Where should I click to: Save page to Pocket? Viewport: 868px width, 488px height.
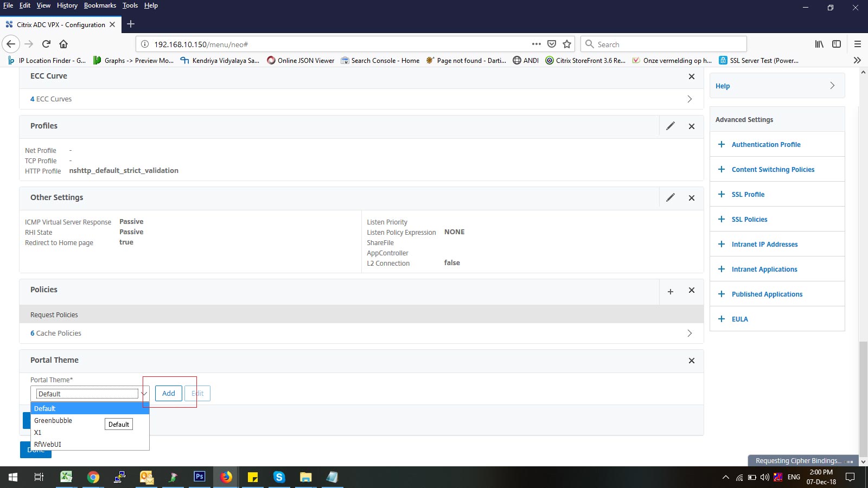tap(552, 44)
